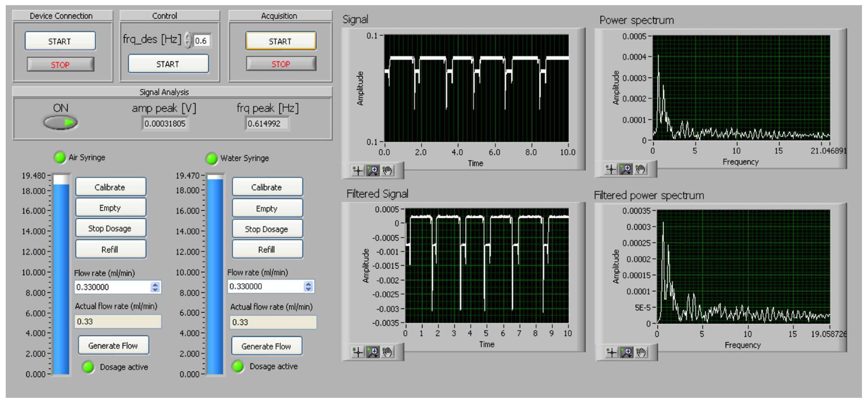Click Water Syringe flow rate stepper arrows
Screen dimensions: 868x403
308,286
